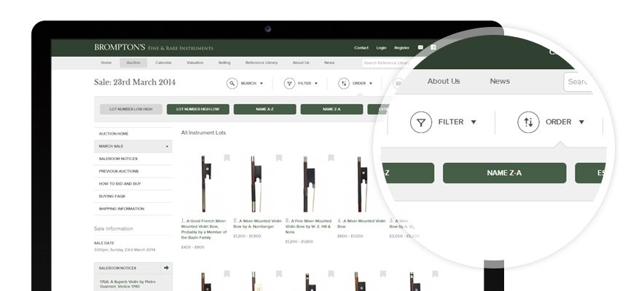This screenshot has height=291, width=644.
Task: Open the Selling nav item
Action: click(224, 63)
